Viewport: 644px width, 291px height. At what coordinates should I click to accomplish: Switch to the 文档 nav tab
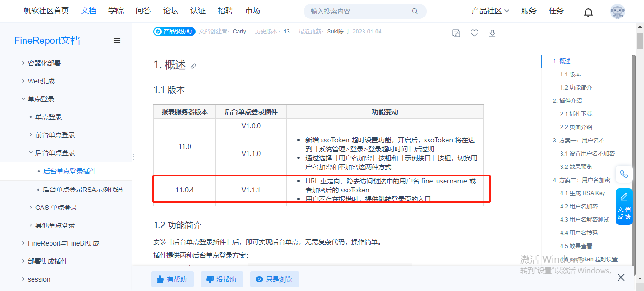point(89,11)
